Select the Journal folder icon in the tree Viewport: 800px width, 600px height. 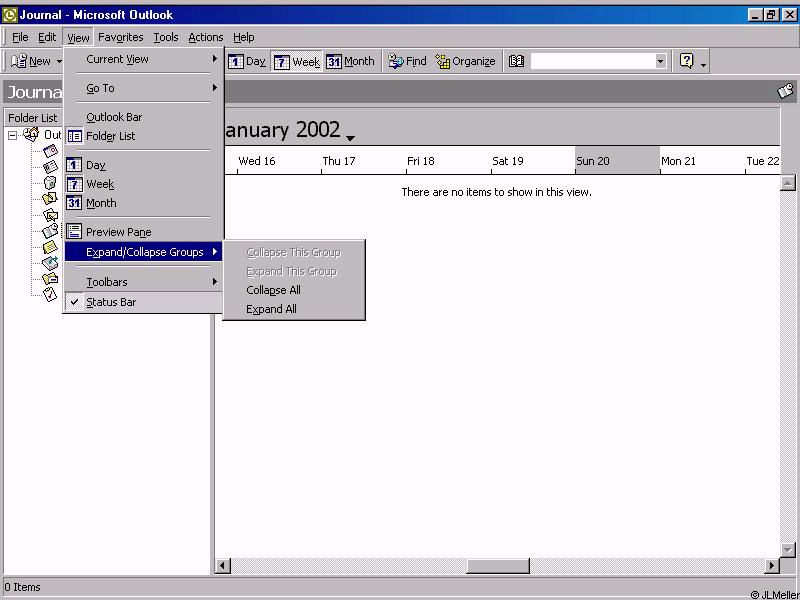point(50,231)
